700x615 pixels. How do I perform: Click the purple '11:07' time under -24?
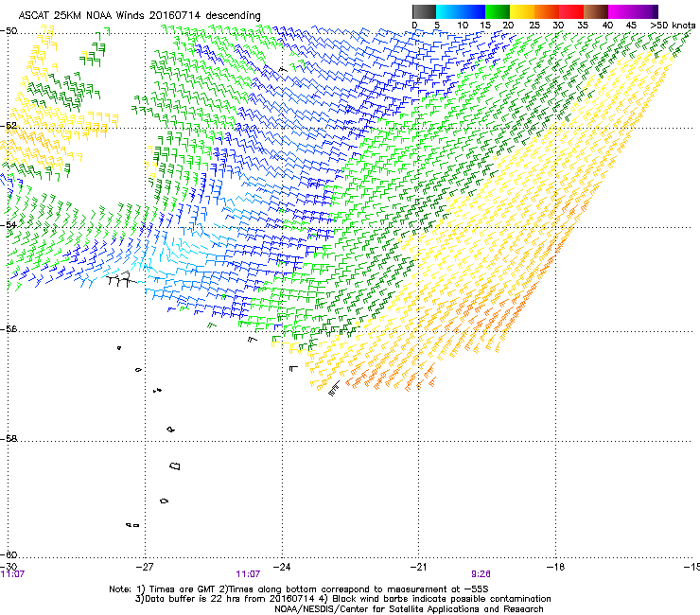pos(248,574)
